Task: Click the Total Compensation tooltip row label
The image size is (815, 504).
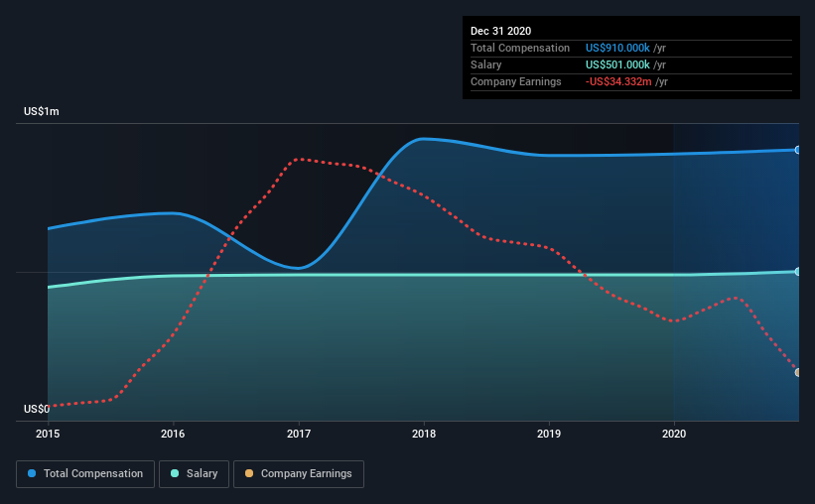Action: 520,48
